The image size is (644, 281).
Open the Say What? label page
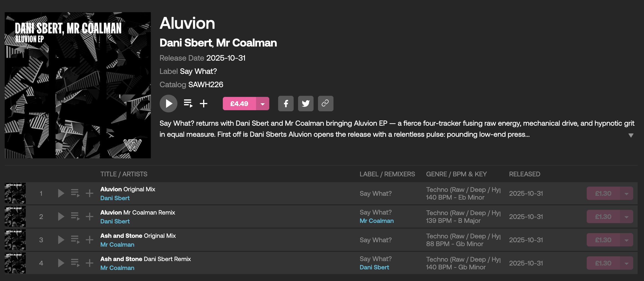[x=198, y=71]
